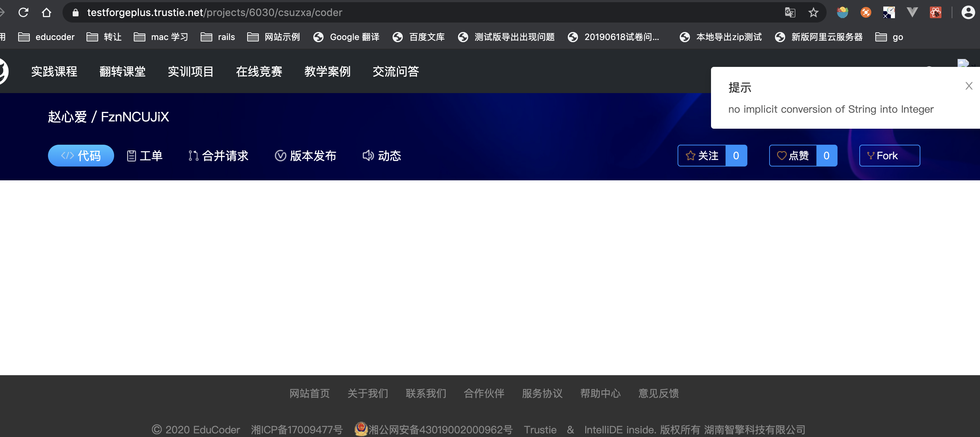Open the Google Translate page icon
Viewport: 980px width, 437px height.
coord(790,13)
